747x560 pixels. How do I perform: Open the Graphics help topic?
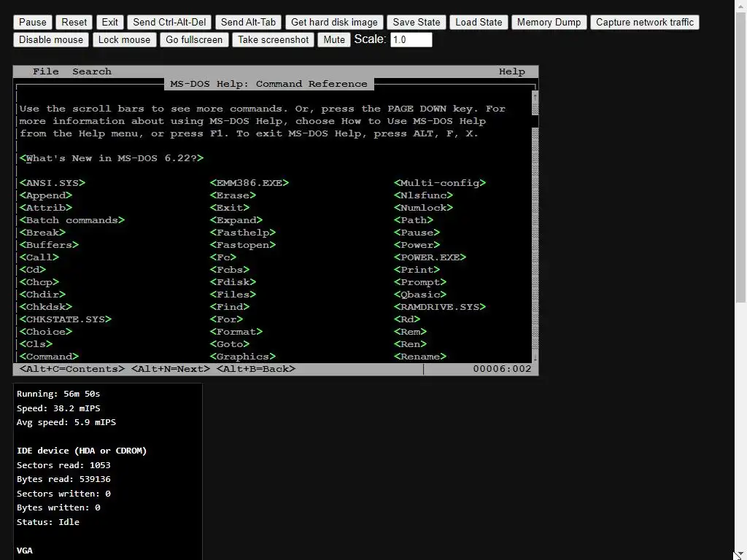(x=242, y=356)
